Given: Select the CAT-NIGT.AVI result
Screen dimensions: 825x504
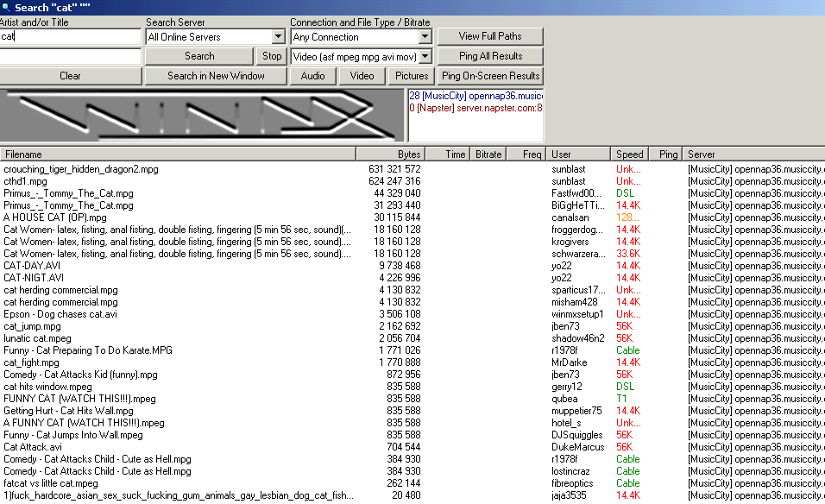Looking at the screenshot, I should click(x=34, y=278).
